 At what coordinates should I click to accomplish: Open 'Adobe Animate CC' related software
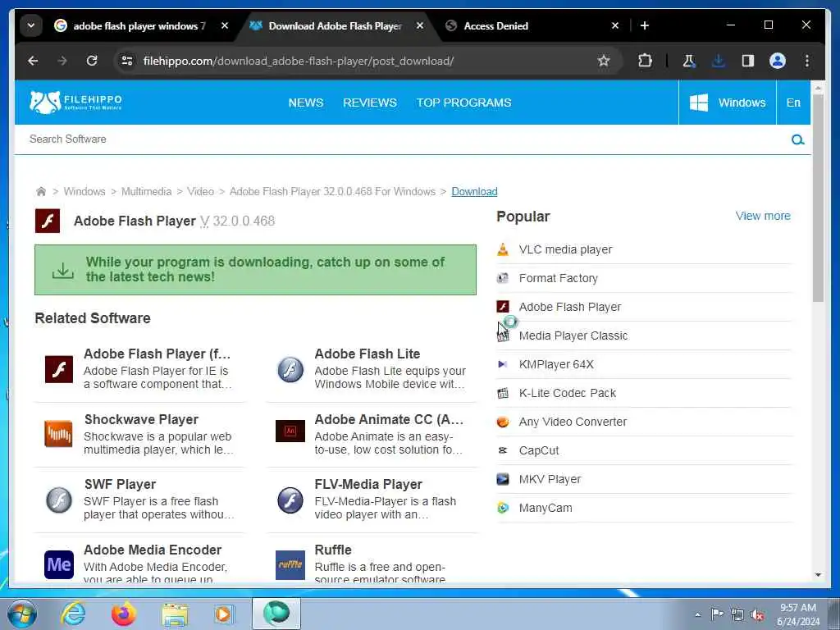389,419
